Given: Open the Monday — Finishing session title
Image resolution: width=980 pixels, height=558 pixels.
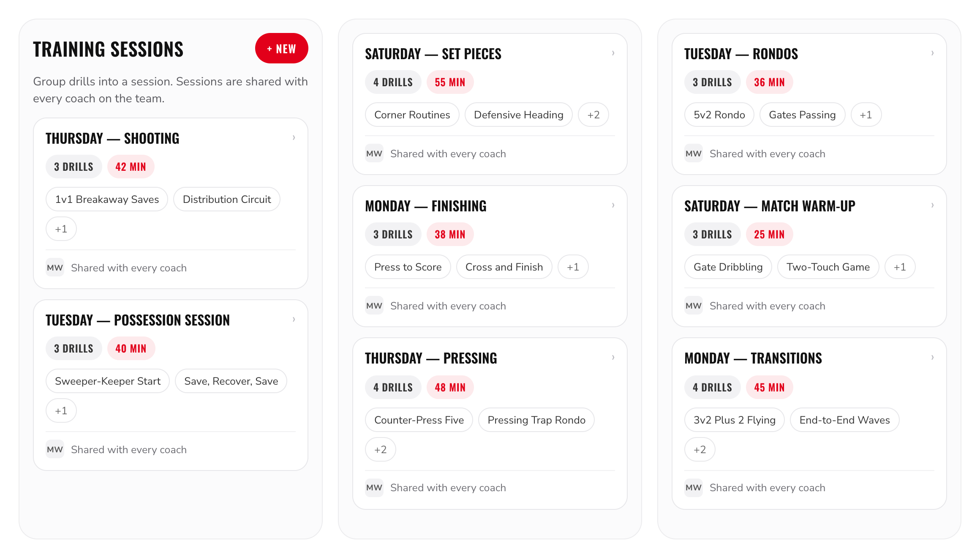Looking at the screenshot, I should (426, 206).
